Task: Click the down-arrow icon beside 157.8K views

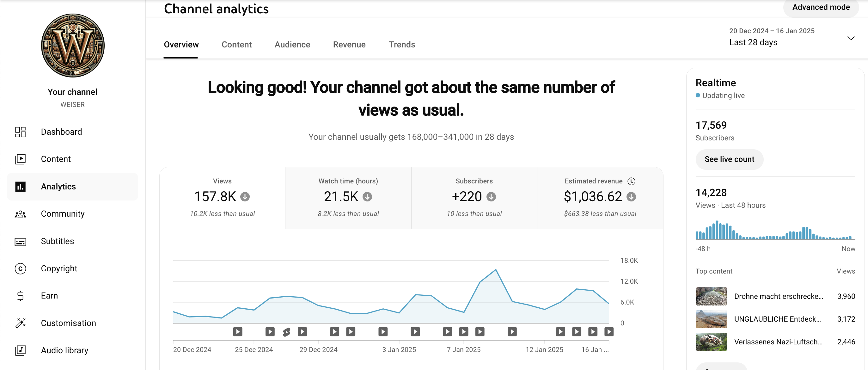Action: point(245,196)
